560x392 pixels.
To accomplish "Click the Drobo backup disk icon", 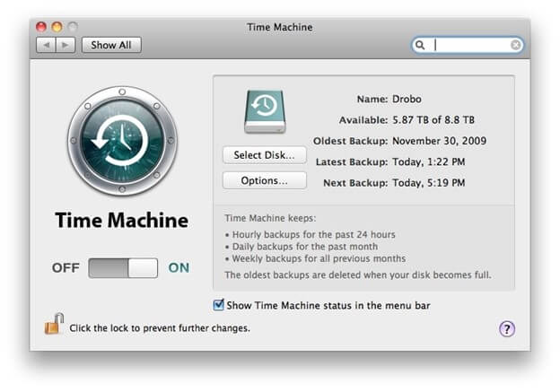I will pos(265,112).
